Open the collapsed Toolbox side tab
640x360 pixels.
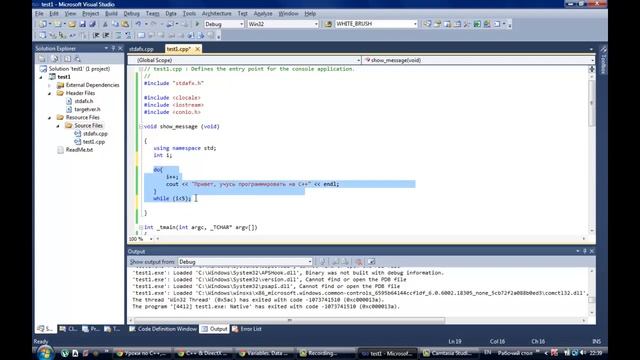point(603,59)
